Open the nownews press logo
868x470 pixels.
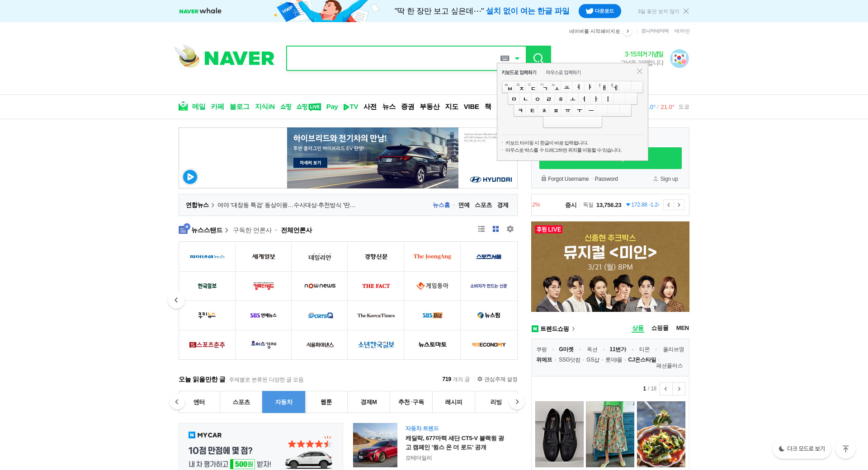tap(320, 286)
